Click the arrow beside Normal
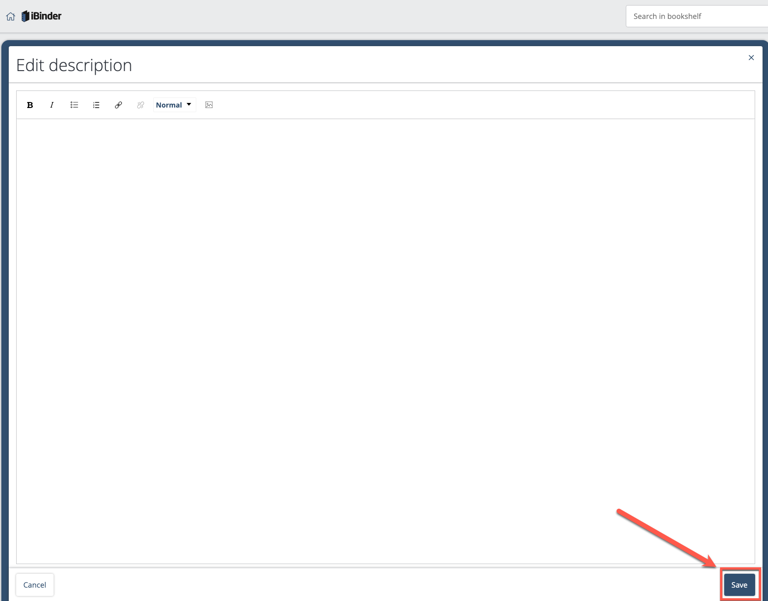 (189, 105)
